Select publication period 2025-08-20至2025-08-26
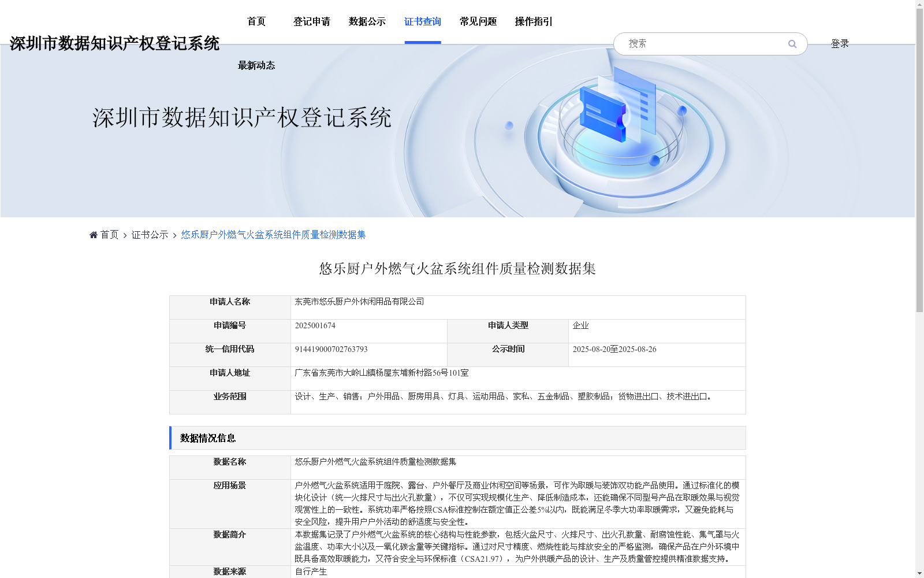The image size is (924, 578). click(614, 349)
